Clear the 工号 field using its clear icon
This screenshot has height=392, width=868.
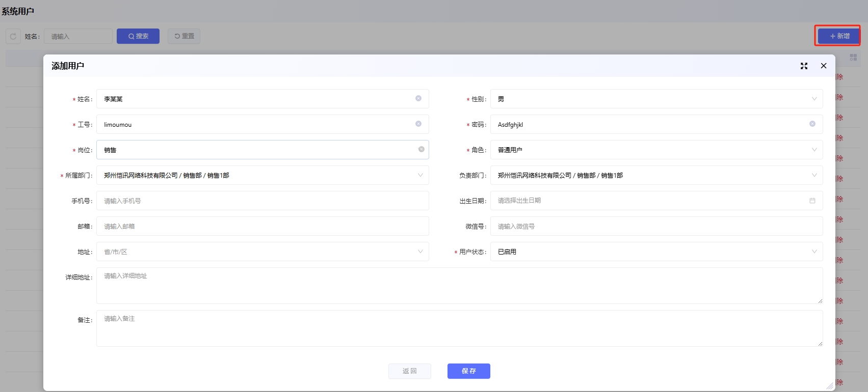tap(418, 124)
